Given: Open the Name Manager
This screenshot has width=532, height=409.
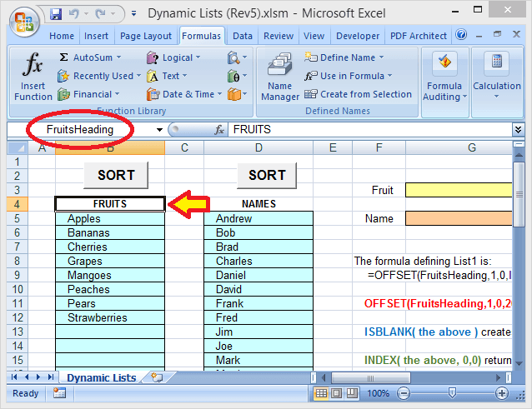Looking at the screenshot, I should [279, 77].
